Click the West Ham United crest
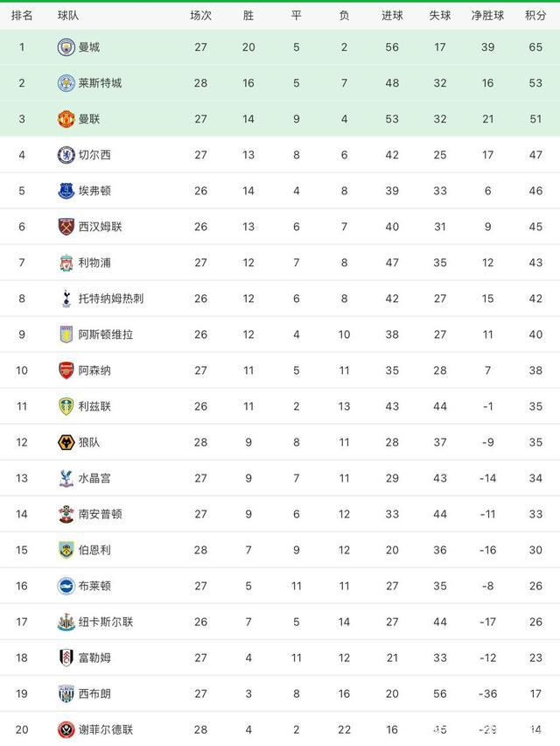This screenshot has width=560, height=746. point(66,227)
